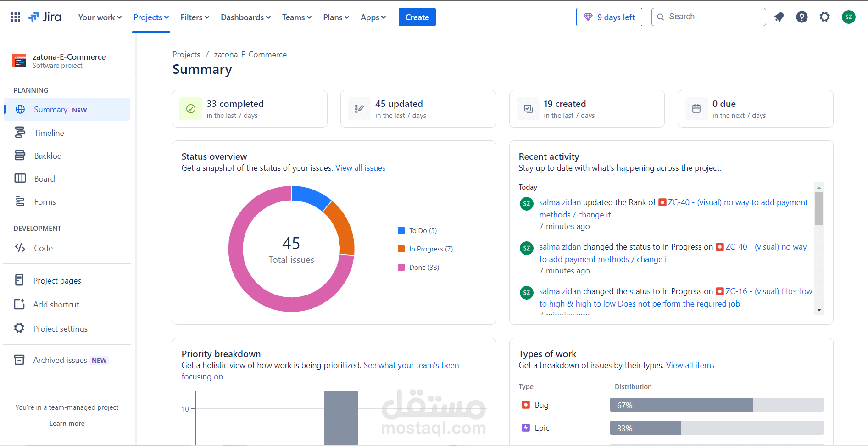Open Forms in the sidebar
868x446 pixels.
click(67, 201)
